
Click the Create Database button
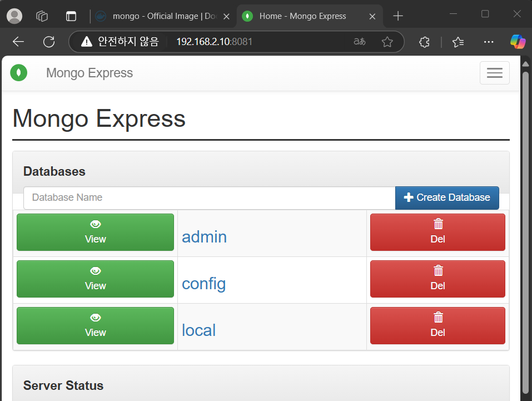coord(447,197)
